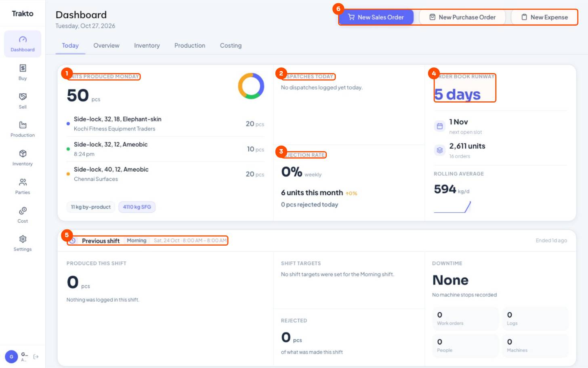Open the Production tab in top tabs
Screen dimensions: 588x368
(x=190, y=46)
